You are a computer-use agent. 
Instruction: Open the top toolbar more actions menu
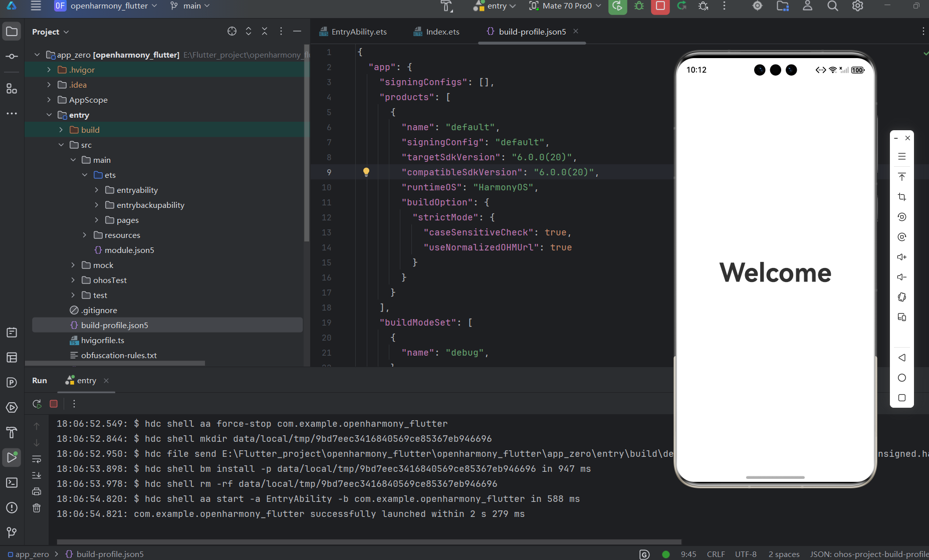tap(725, 6)
